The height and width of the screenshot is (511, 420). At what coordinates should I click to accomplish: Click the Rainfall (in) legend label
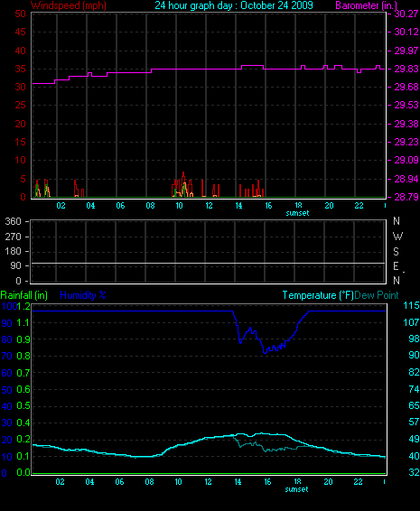24,295
